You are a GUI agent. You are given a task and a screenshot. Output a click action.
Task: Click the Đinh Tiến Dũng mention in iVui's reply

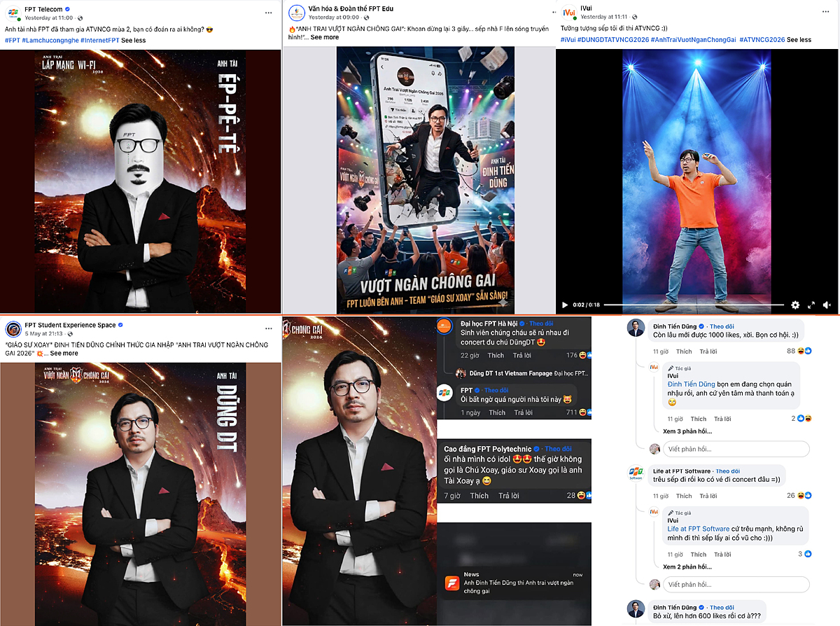click(x=690, y=384)
